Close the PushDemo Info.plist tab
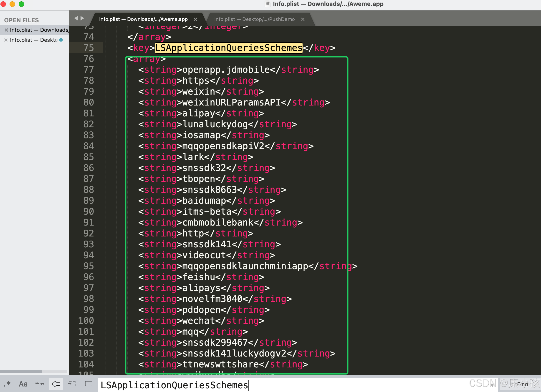This screenshot has width=541, height=392. (x=303, y=19)
